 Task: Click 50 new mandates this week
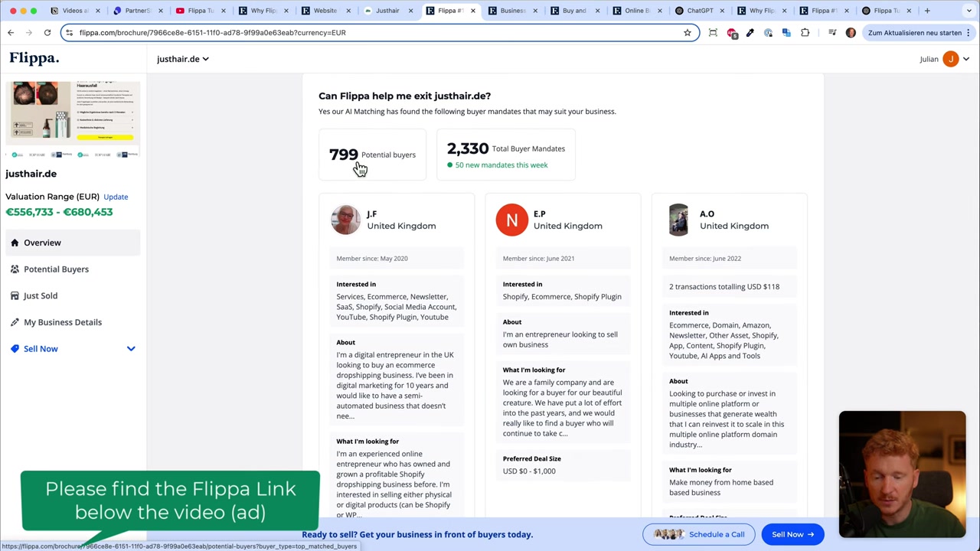click(501, 165)
